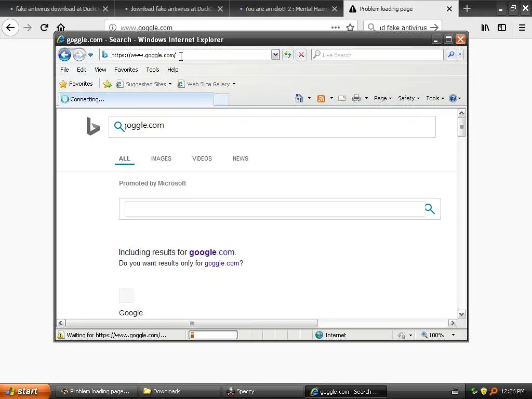532x399 pixels.
Task: Click the IE stop loading button
Action: (301, 55)
